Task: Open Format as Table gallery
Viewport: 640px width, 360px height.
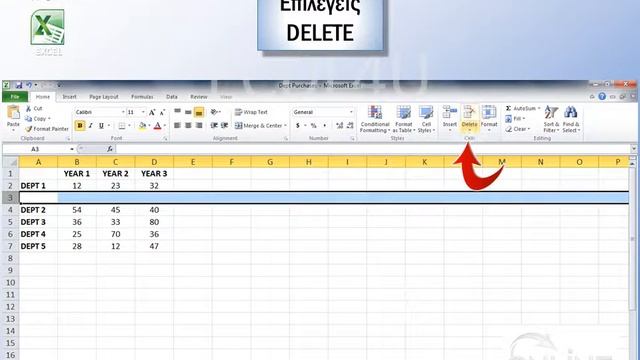Action: coord(403,119)
